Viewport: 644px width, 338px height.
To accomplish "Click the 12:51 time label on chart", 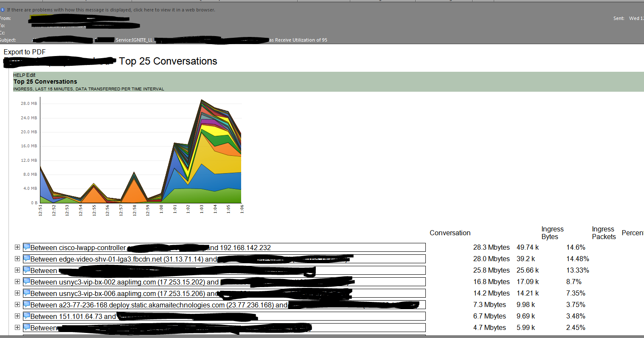I will [40, 210].
